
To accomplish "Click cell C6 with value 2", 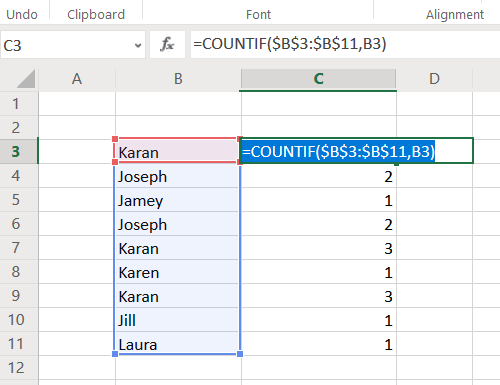I will click(x=319, y=224).
